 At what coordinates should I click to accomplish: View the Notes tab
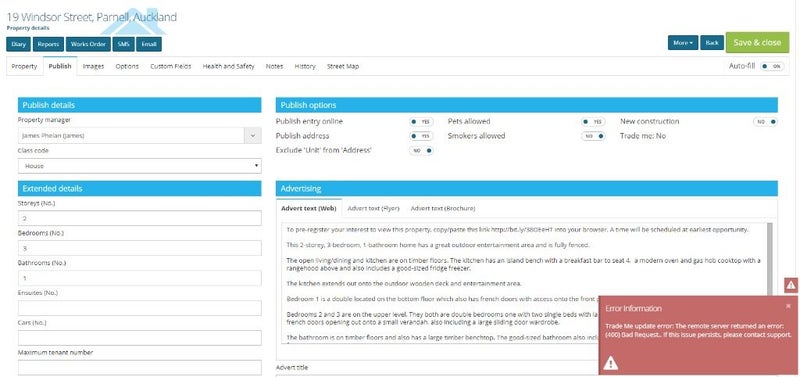pos(274,66)
